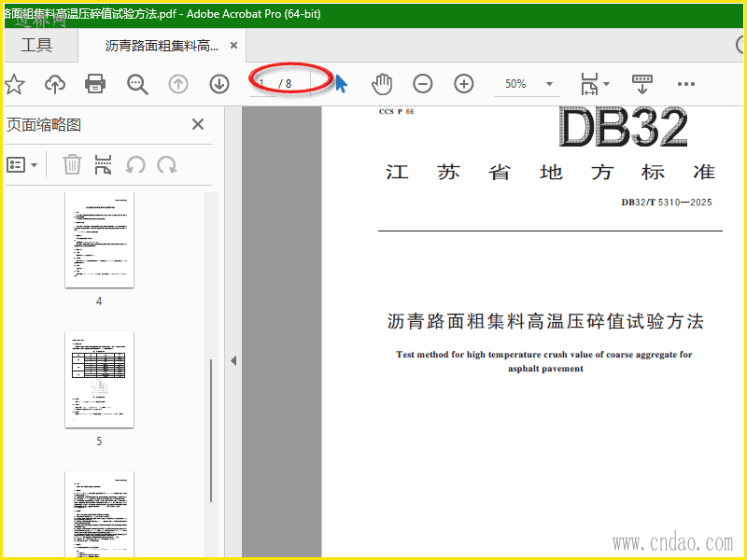
Task: Click the read mode keyboard icon
Action: pyautogui.click(x=641, y=84)
